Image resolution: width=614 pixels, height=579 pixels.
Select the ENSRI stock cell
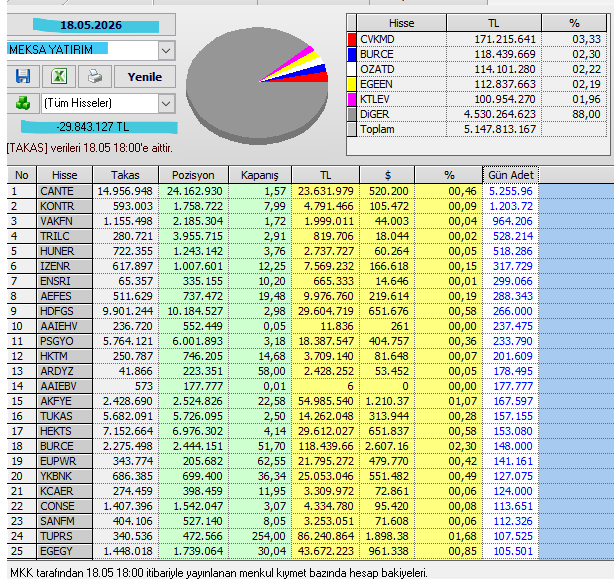(65, 281)
